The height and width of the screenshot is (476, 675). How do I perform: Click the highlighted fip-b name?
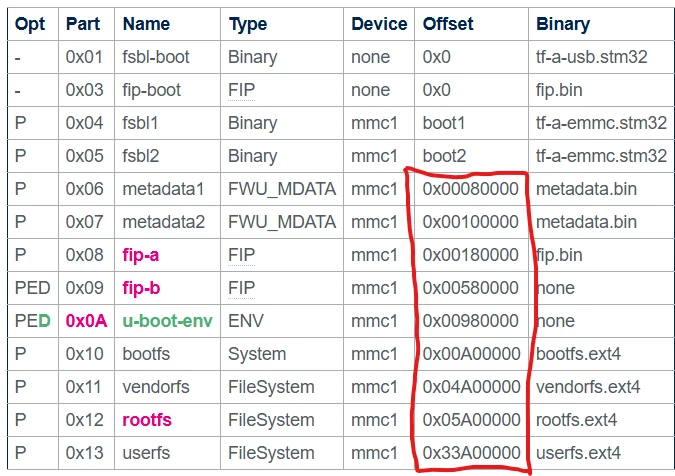pos(141,288)
